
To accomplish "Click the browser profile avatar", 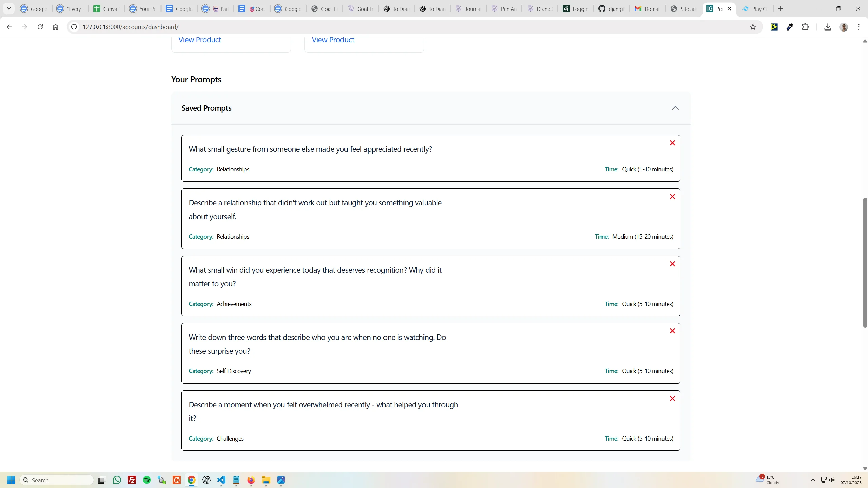I will click(844, 27).
